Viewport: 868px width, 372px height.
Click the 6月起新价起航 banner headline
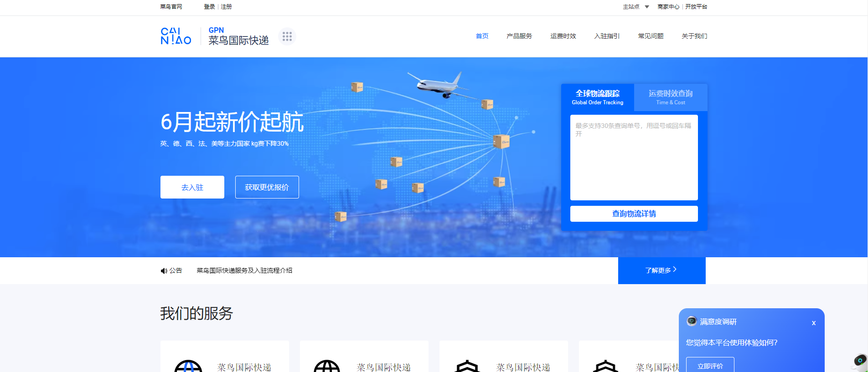(232, 122)
